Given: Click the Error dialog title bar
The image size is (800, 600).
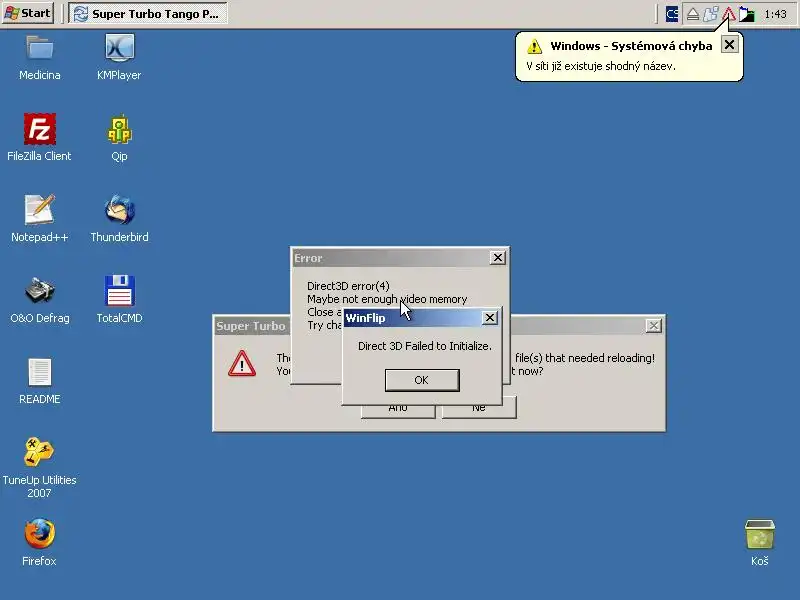Looking at the screenshot, I should 399,258.
